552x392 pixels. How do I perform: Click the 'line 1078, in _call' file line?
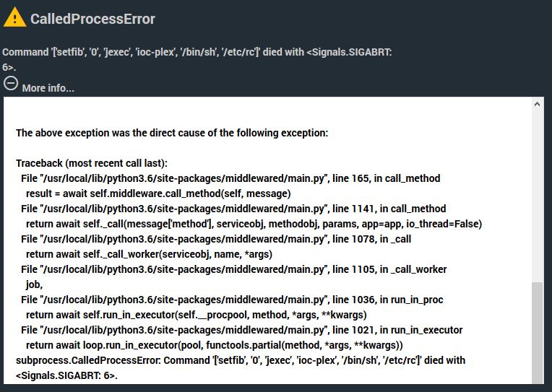tap(216, 239)
